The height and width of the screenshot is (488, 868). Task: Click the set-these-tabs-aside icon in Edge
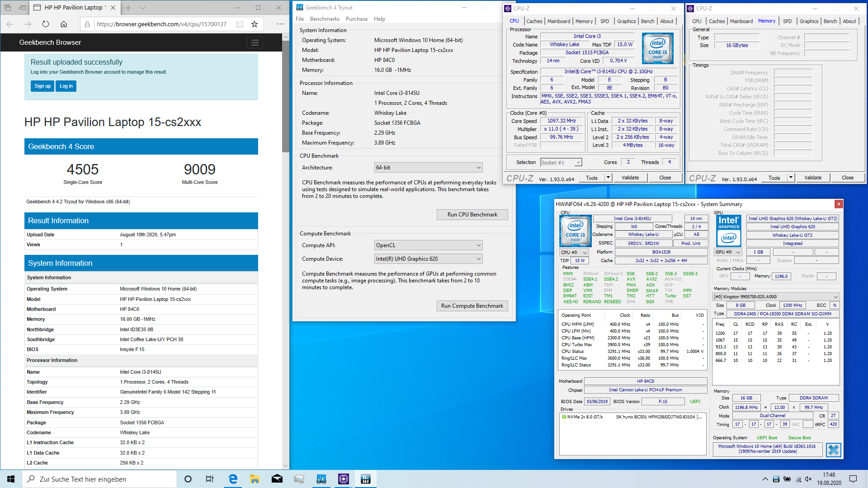coord(22,8)
